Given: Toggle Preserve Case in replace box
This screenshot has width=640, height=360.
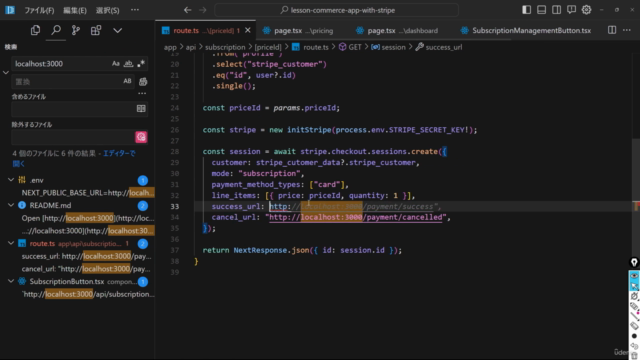Looking at the screenshot, I should [x=127, y=81].
